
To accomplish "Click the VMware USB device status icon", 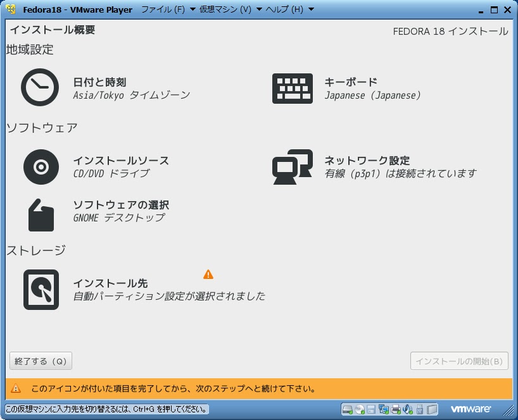I will point(420,410).
